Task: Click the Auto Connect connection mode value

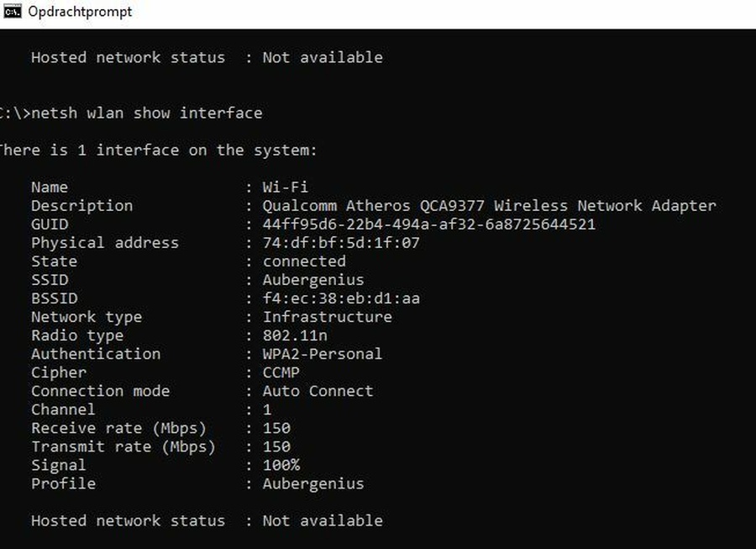Action: click(318, 391)
